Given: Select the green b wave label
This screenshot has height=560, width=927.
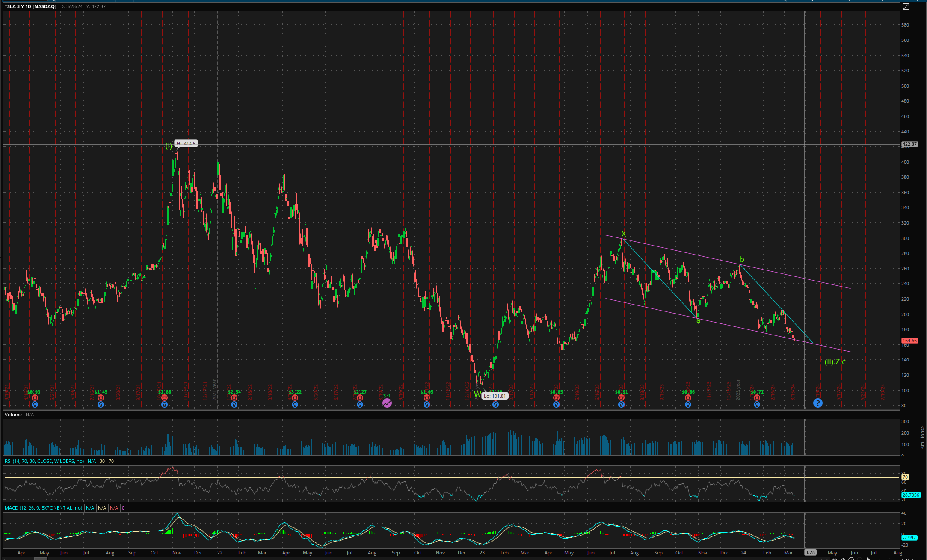Looking at the screenshot, I should point(742,260).
